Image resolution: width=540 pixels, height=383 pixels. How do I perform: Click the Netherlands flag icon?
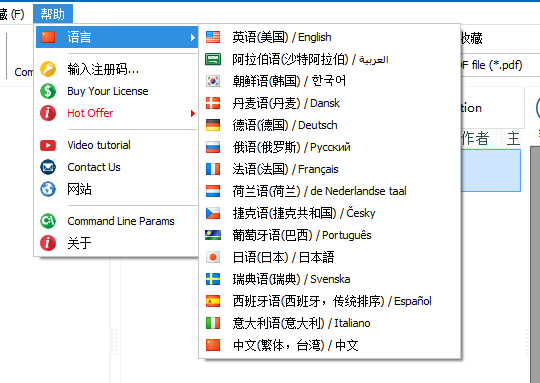click(213, 191)
